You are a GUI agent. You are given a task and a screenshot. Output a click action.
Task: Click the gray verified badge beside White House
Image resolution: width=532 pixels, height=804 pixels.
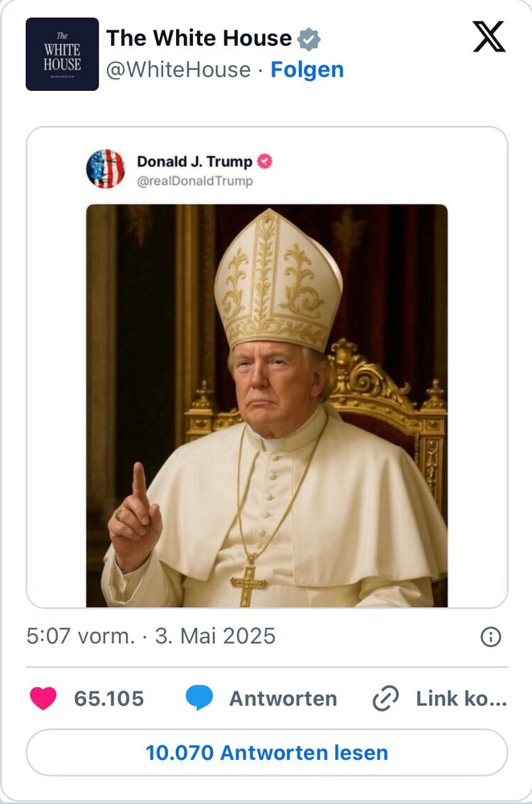tap(309, 39)
